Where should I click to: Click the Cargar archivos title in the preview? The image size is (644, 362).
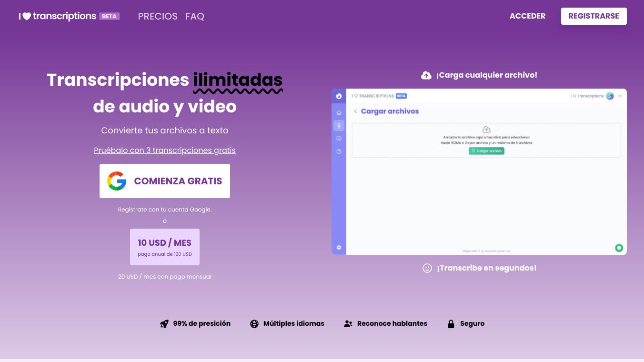coord(390,111)
